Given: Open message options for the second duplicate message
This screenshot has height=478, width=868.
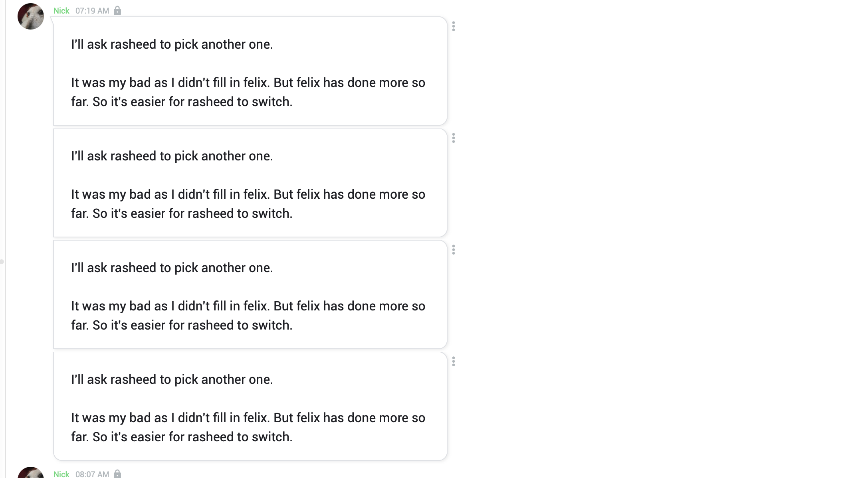Looking at the screenshot, I should (x=454, y=138).
